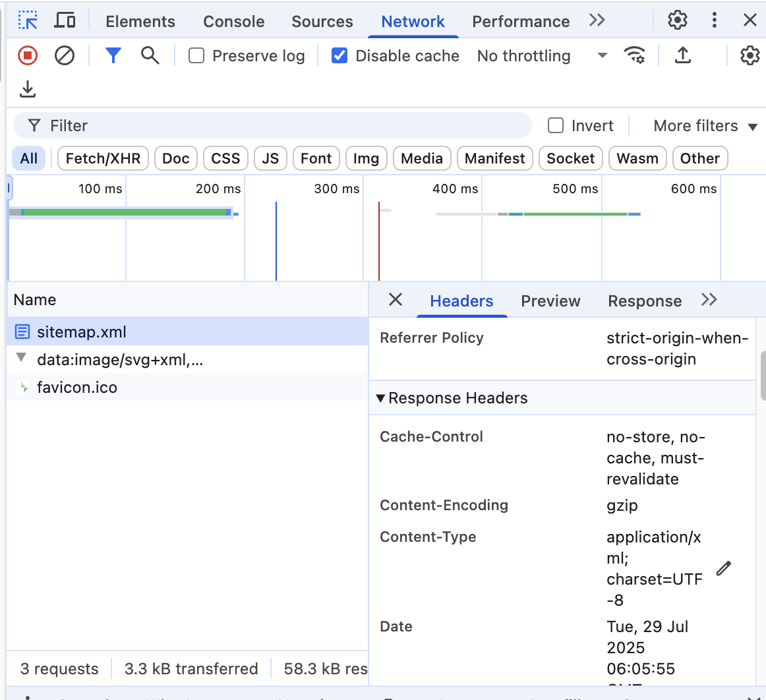Collapse the Response Headers section
The width and height of the screenshot is (766, 700).
(x=380, y=398)
